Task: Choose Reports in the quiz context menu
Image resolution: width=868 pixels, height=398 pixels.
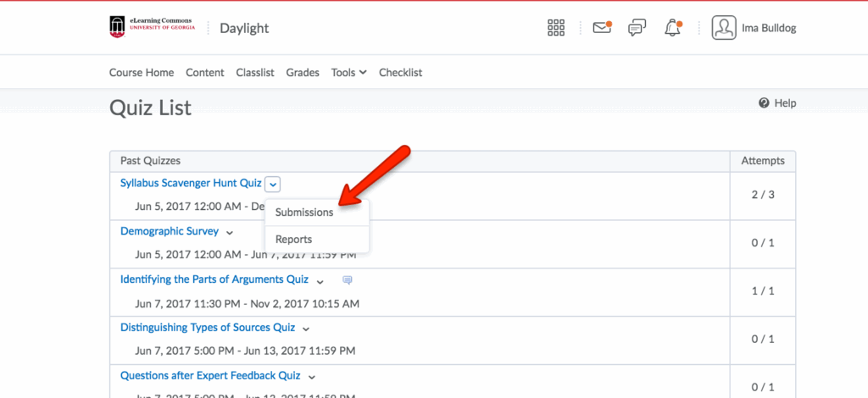Action: 293,240
